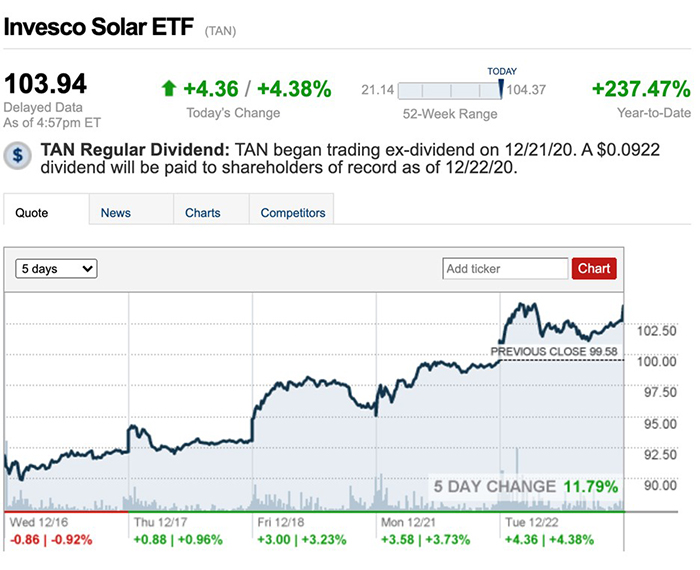This screenshot has height=570, width=700.
Task: Click the Tue 12/22 day label
Action: [527, 522]
